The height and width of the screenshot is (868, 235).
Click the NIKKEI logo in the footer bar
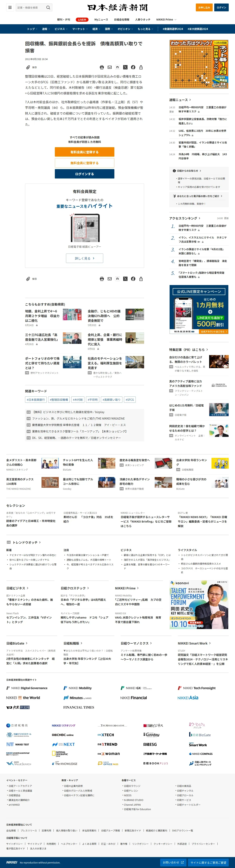click(x=12, y=862)
